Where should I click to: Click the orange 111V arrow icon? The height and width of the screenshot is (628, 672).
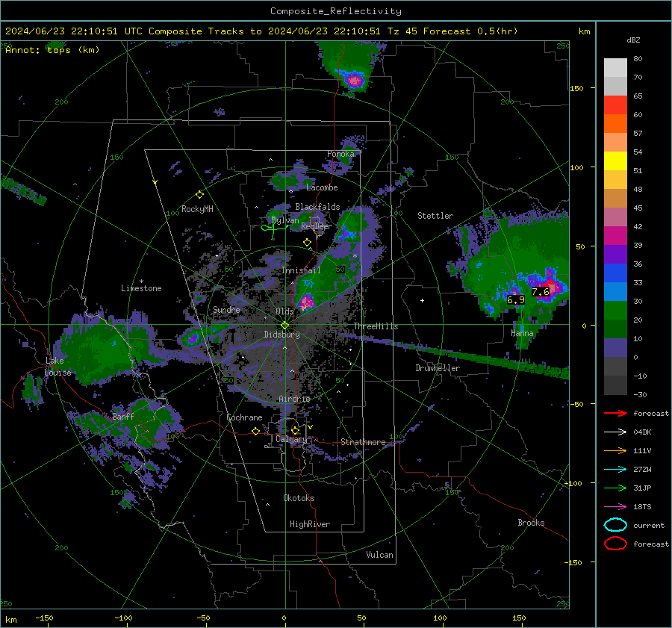615,450
